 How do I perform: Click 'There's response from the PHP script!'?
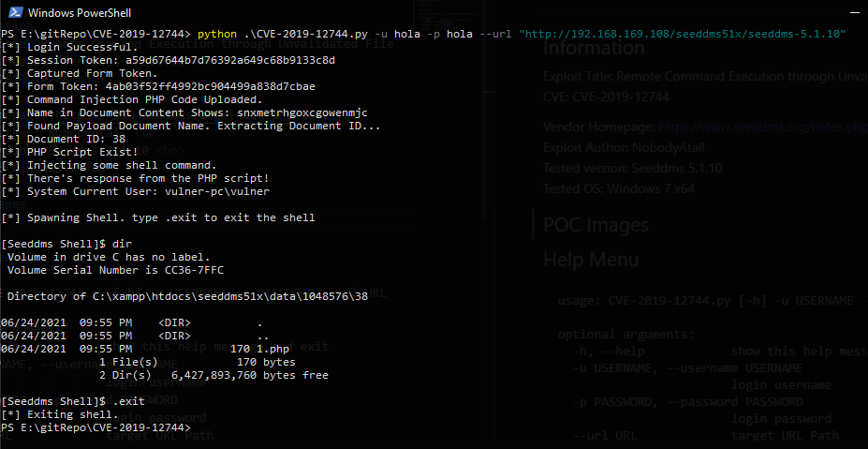tap(135, 178)
